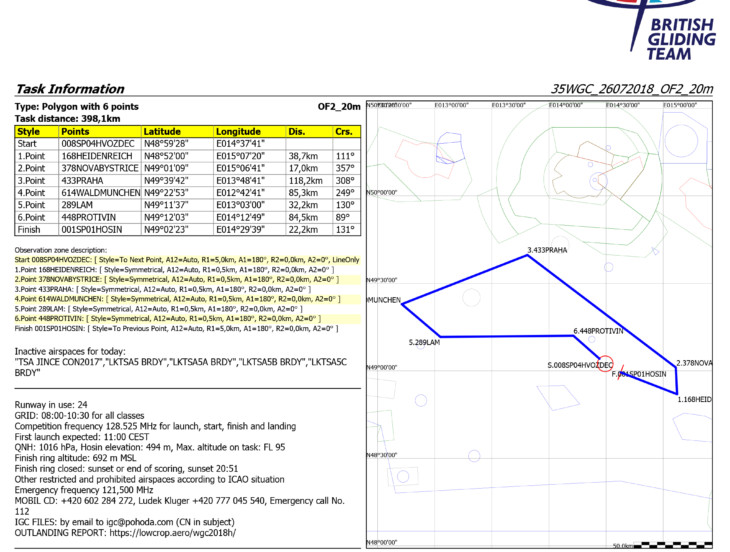Click the Style column header
The width and height of the screenshot is (730, 552).
tap(29, 131)
